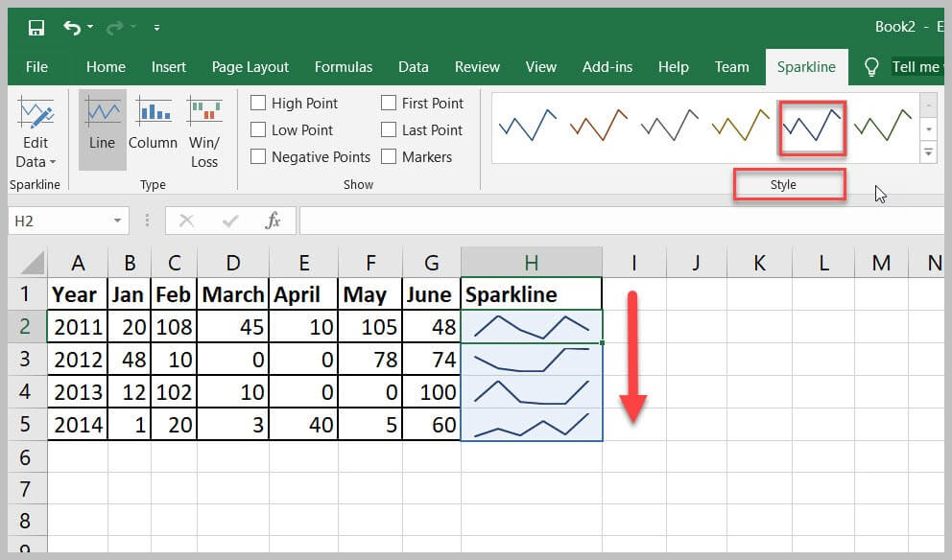Click the Edit Data icon
Image resolution: width=952 pixels, height=560 pixels.
[36, 115]
